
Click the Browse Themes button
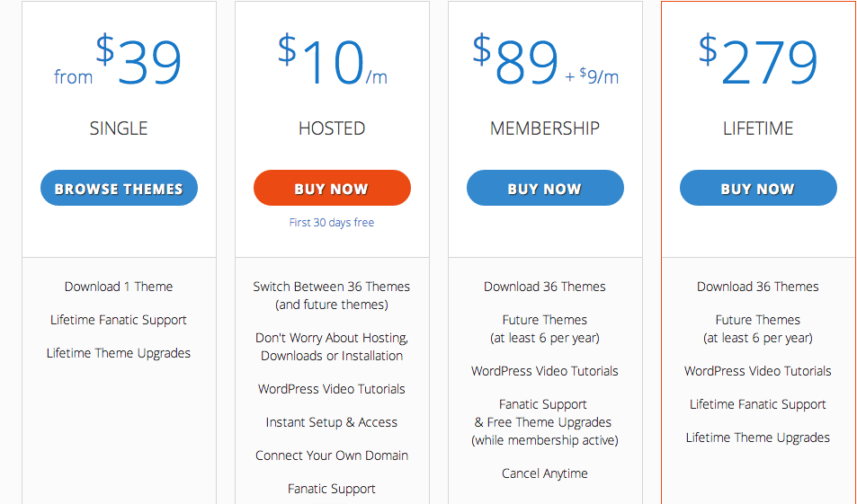pos(119,188)
